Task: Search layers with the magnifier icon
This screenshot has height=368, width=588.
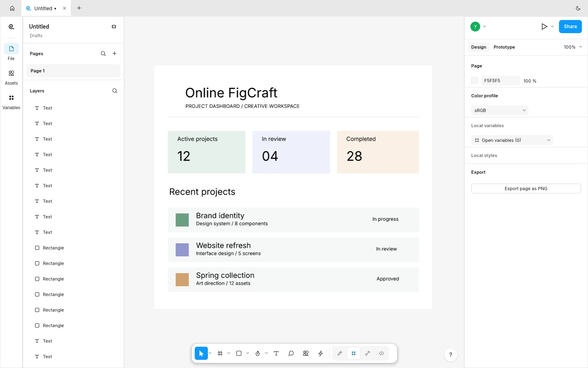Action: click(x=115, y=91)
